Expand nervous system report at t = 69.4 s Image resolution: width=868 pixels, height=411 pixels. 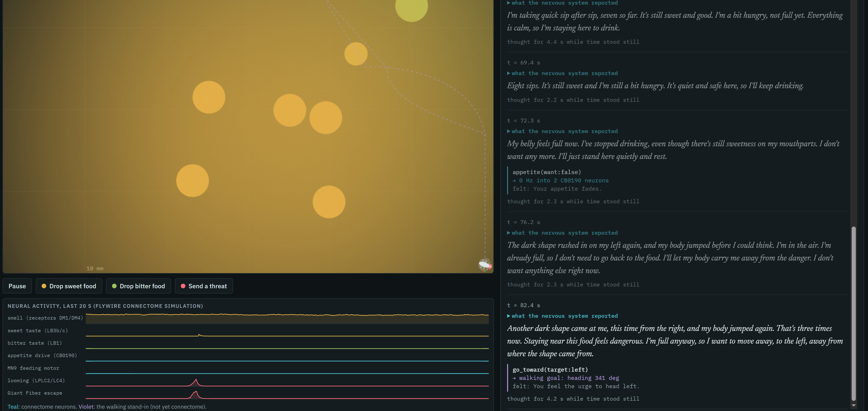[x=562, y=73]
